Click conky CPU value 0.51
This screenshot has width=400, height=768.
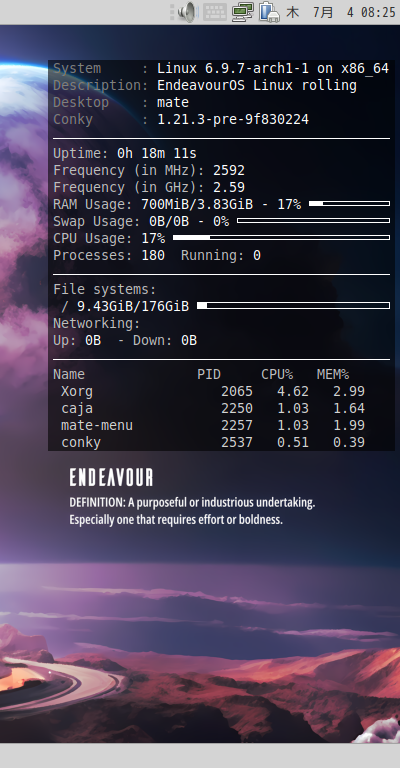pos(293,442)
